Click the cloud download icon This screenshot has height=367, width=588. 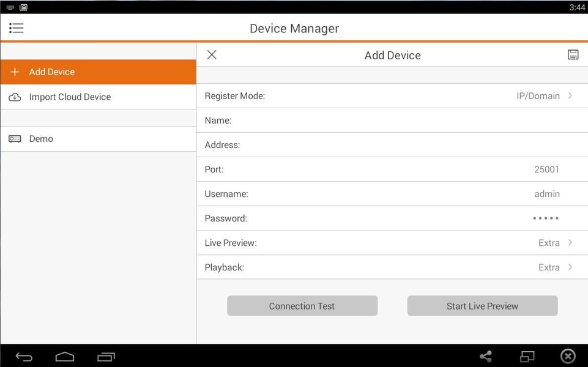(15, 97)
